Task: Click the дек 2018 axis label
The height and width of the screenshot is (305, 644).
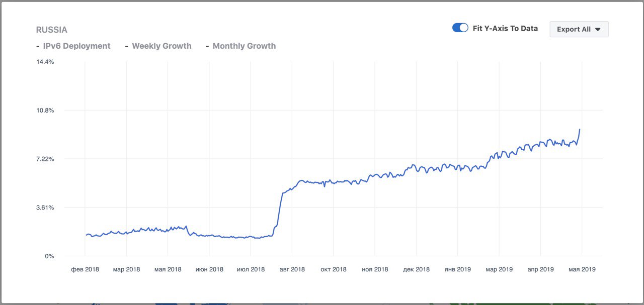Action: 417,269
